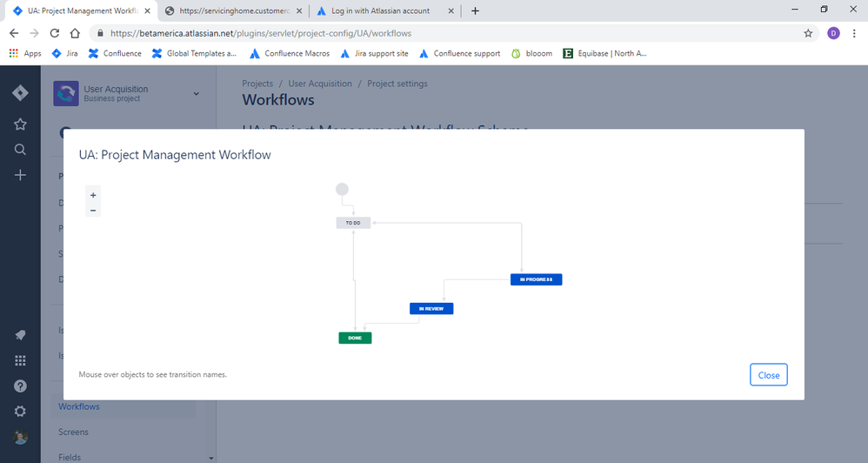Open the Confluence support bookmark
This screenshot has height=463, width=868.
coord(459,53)
